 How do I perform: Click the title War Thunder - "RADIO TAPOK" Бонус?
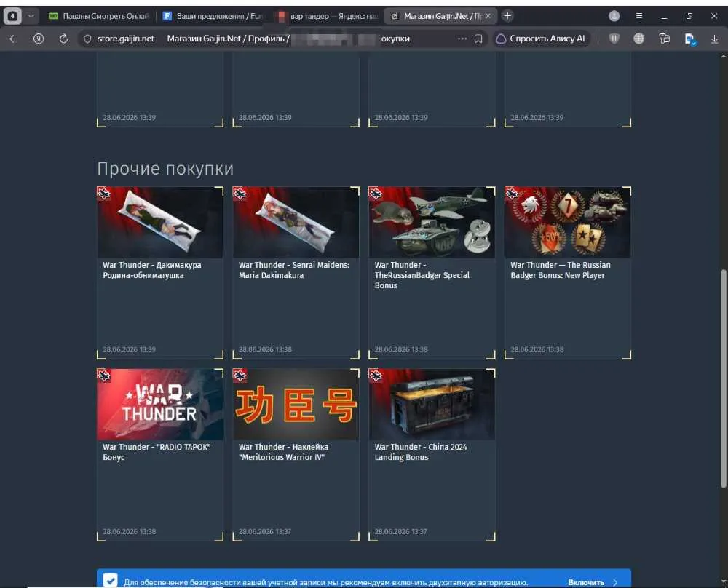[157, 452]
